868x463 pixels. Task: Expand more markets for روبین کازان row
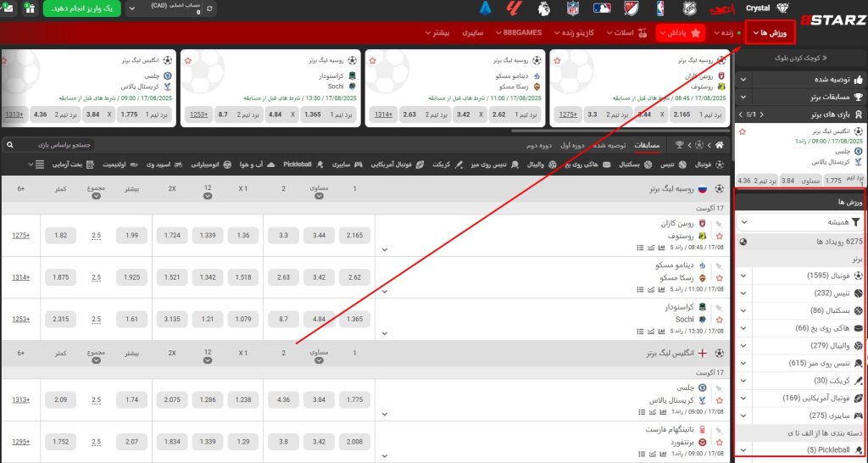385,250
